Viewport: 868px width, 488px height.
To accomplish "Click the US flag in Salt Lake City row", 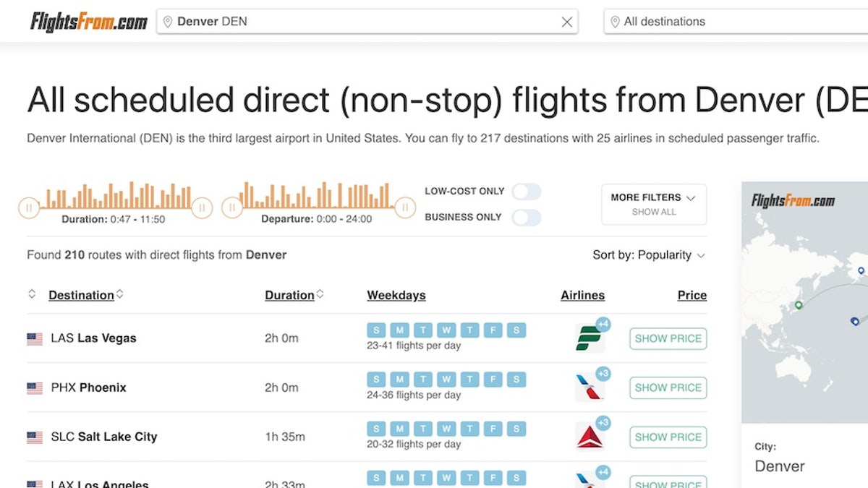I will tap(35, 437).
